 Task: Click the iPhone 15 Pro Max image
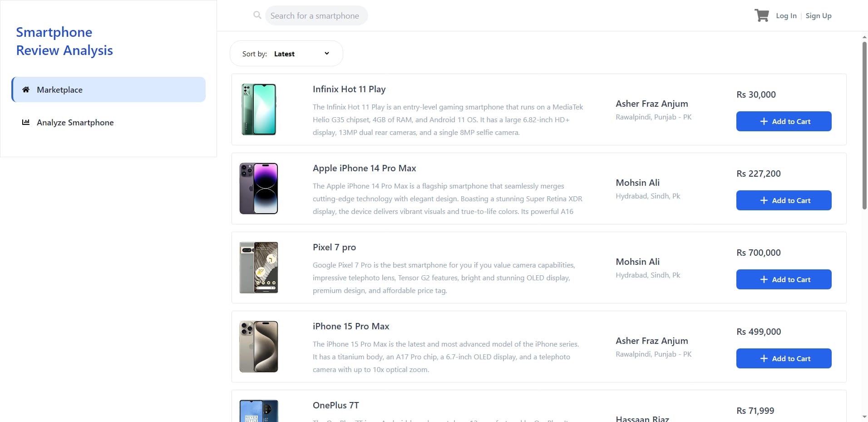point(259,347)
